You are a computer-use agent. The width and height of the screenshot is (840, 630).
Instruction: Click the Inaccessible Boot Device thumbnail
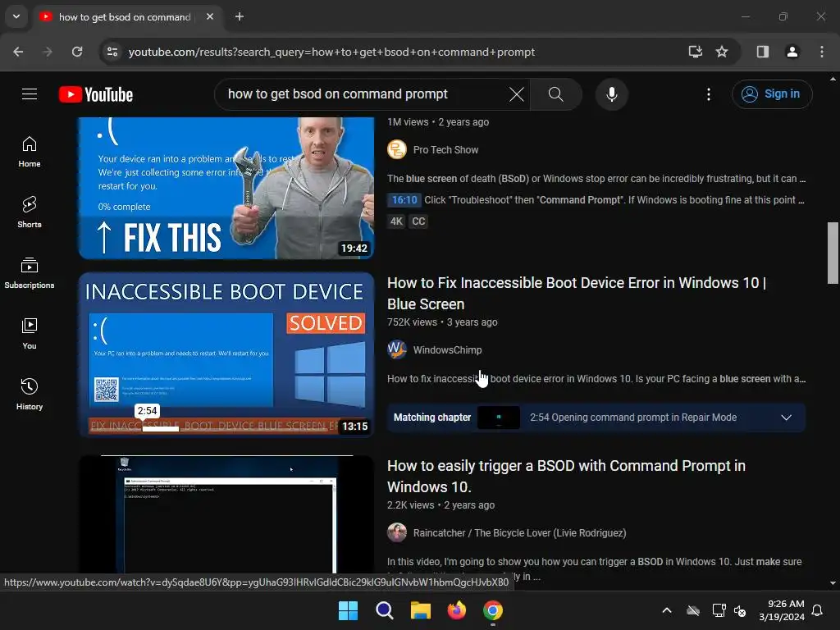[226, 354]
